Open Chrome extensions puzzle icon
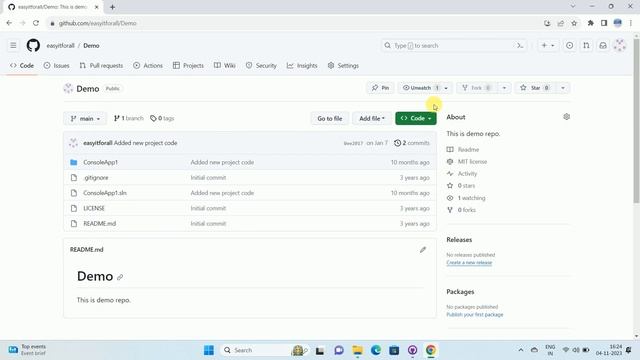 590,23
